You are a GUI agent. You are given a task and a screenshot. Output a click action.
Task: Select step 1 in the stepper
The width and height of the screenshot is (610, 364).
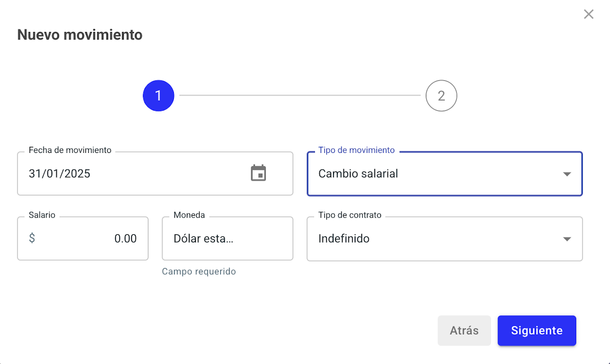(158, 96)
